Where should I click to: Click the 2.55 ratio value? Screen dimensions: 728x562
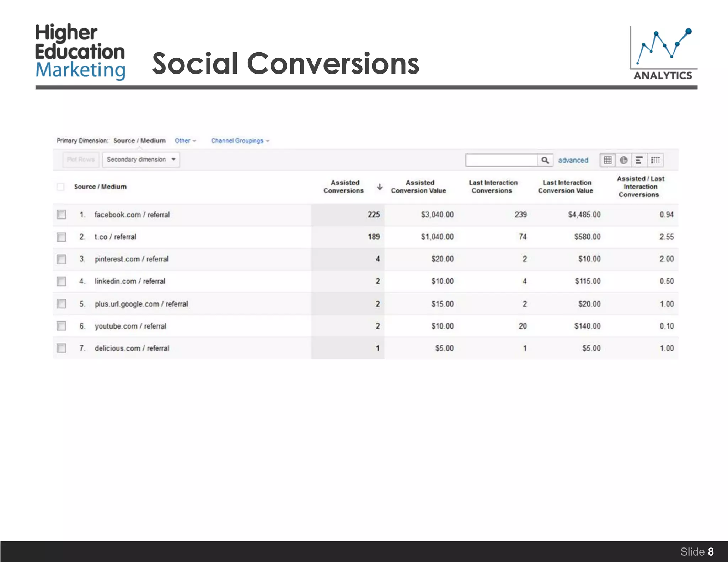click(667, 237)
